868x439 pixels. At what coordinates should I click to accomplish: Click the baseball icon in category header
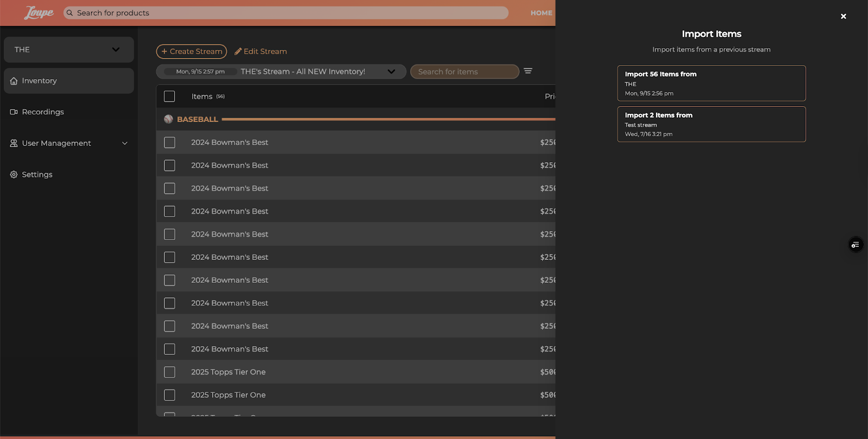click(x=169, y=119)
